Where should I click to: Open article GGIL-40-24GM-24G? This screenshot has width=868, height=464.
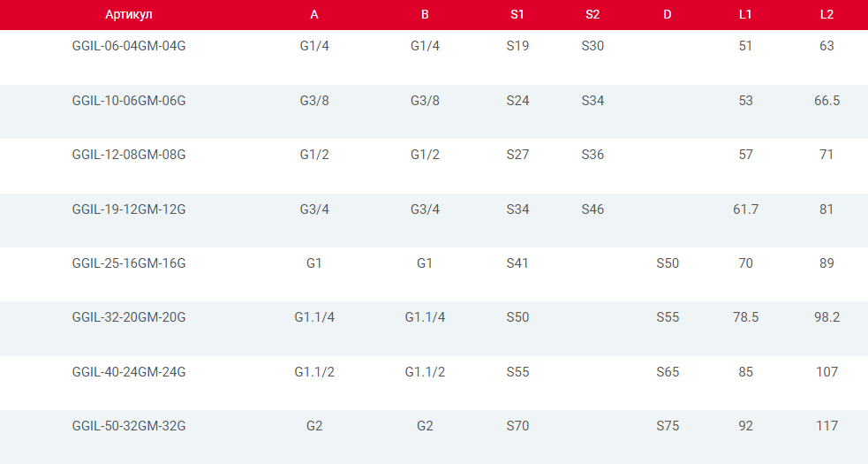coord(129,372)
